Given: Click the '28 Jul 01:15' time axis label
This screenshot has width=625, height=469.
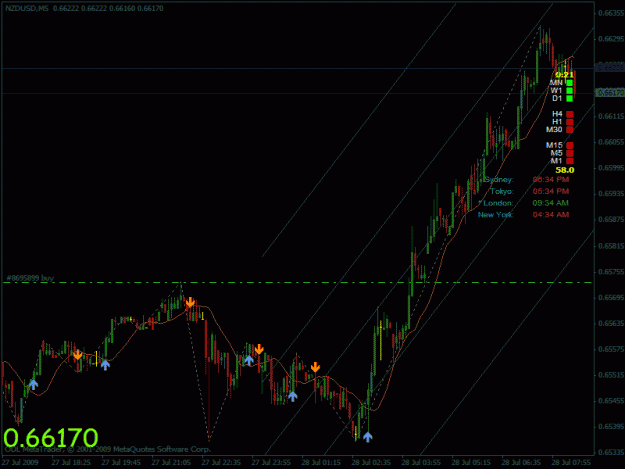Looking at the screenshot, I should tap(321, 463).
